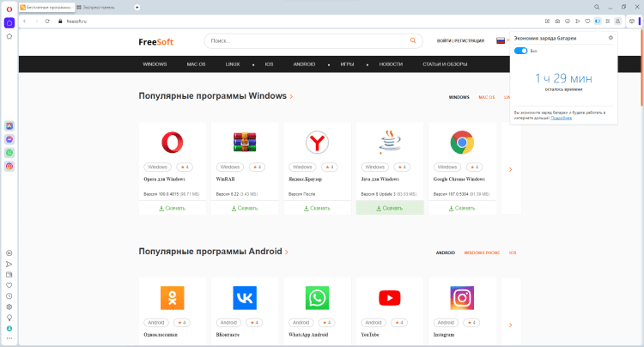This screenshot has height=347, width=644.
Task: Click Скачать under Opera для Windows
Action: pos(173,208)
